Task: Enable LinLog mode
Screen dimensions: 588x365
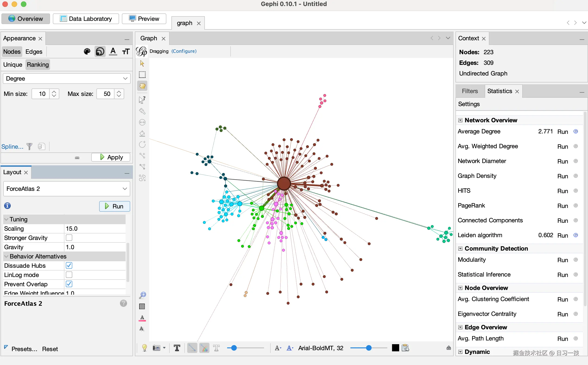Action: pyautogui.click(x=69, y=274)
